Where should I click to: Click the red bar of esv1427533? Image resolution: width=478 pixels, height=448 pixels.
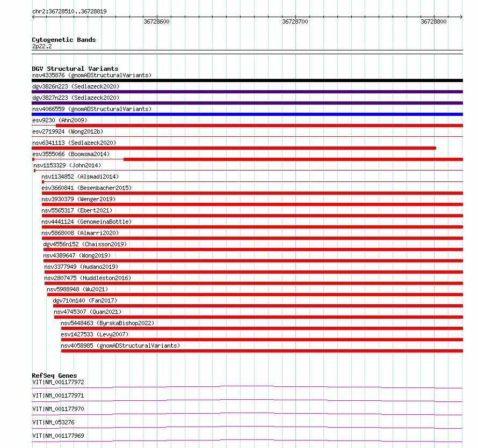click(262, 340)
